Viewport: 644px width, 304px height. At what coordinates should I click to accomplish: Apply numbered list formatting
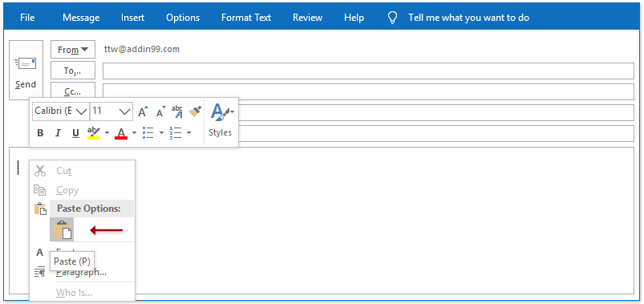176,132
